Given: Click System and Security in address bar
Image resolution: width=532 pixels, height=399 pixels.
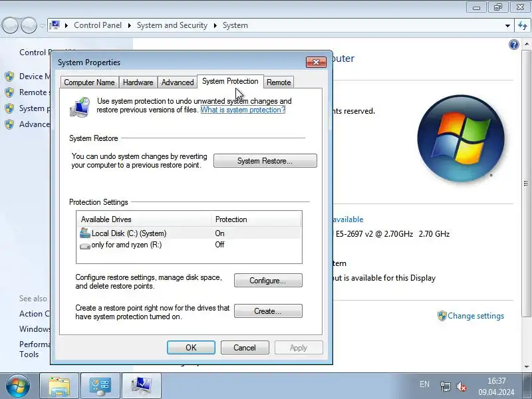Looking at the screenshot, I should [x=172, y=25].
